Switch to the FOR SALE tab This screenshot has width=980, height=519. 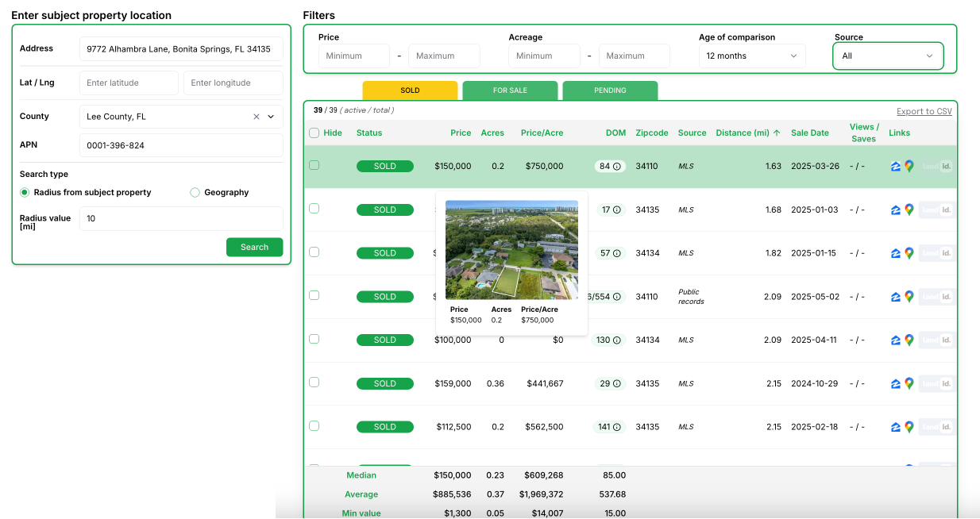tap(510, 90)
